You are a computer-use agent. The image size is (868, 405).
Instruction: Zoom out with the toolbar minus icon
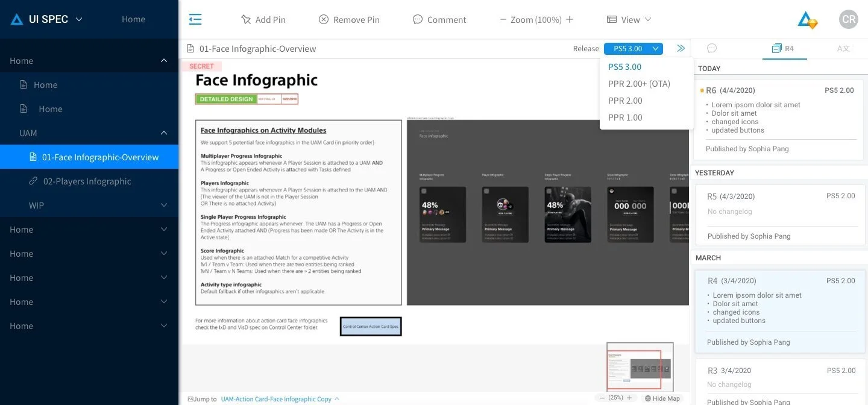point(503,19)
